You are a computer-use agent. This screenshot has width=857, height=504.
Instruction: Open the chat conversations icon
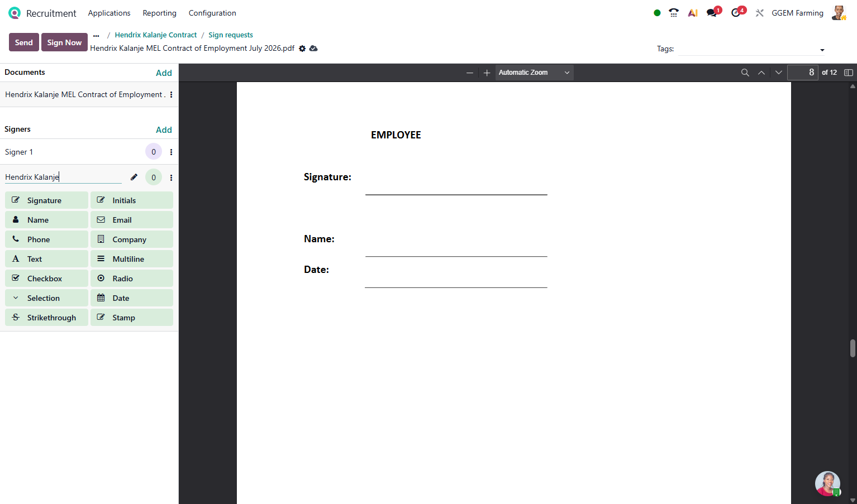tap(712, 13)
